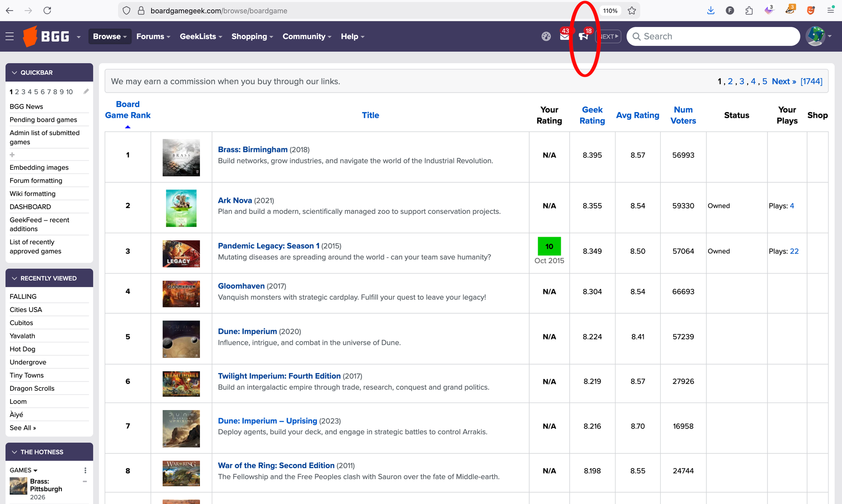
Task: Click the browser extensions puzzle icon
Action: (749, 11)
